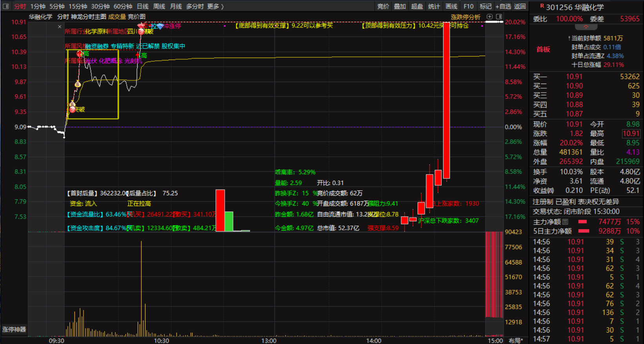Enable the 叠加 overlay mode
The height and width of the screenshot is (344, 644).
(400, 6)
